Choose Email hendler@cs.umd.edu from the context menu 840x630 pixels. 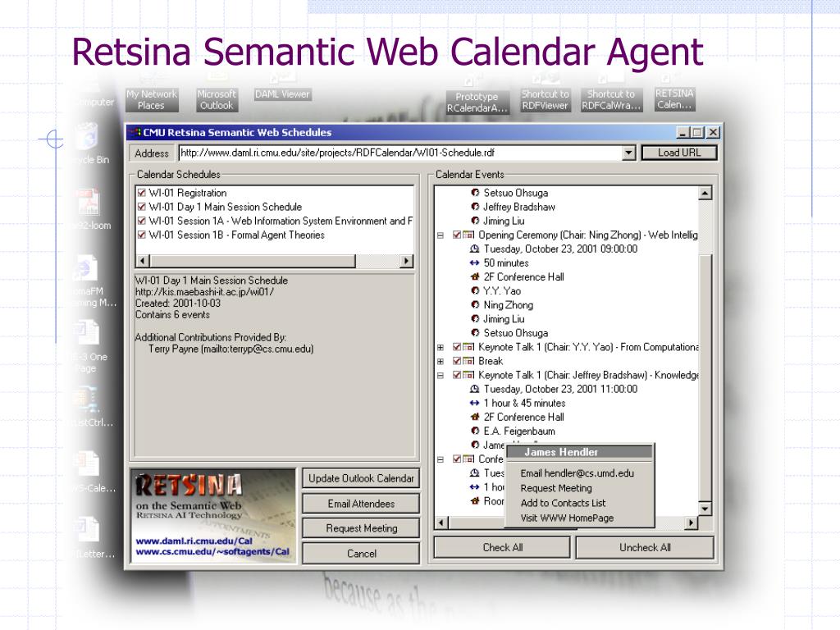tap(579, 473)
